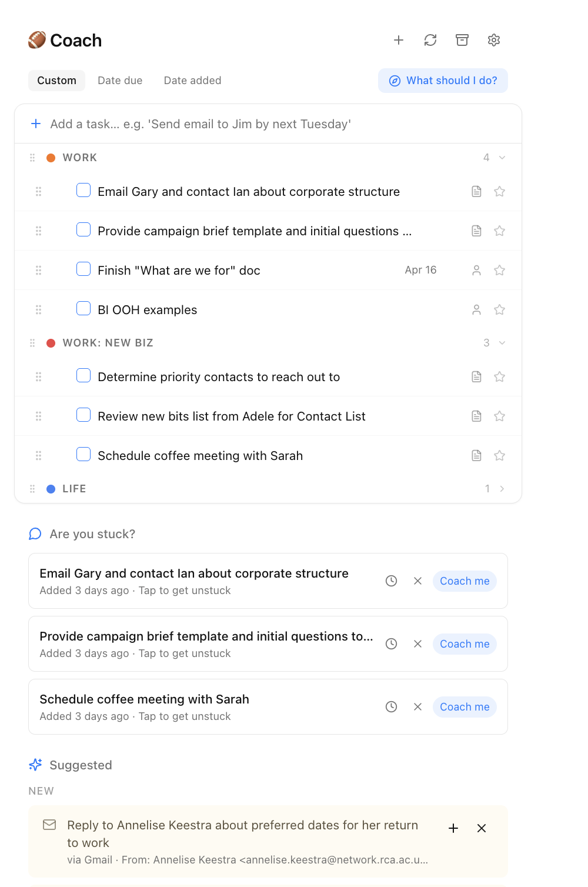
Task: Check off Email Gary and contact Ian task
Action: click(83, 191)
